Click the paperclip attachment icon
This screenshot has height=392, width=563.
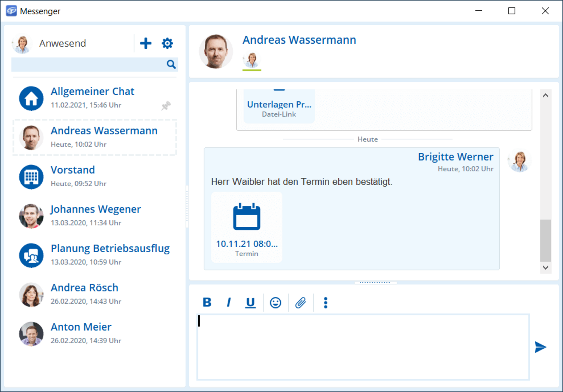(301, 302)
